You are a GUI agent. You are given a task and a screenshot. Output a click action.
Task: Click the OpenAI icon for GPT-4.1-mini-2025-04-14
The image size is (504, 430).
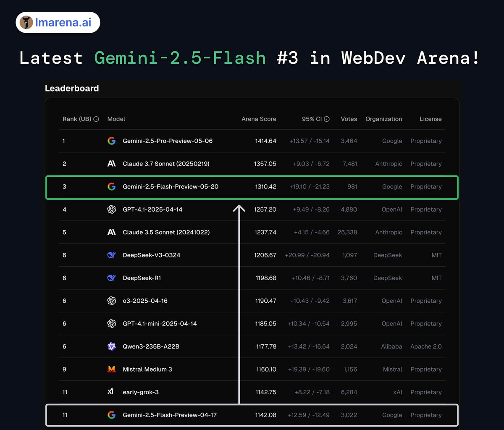111,324
